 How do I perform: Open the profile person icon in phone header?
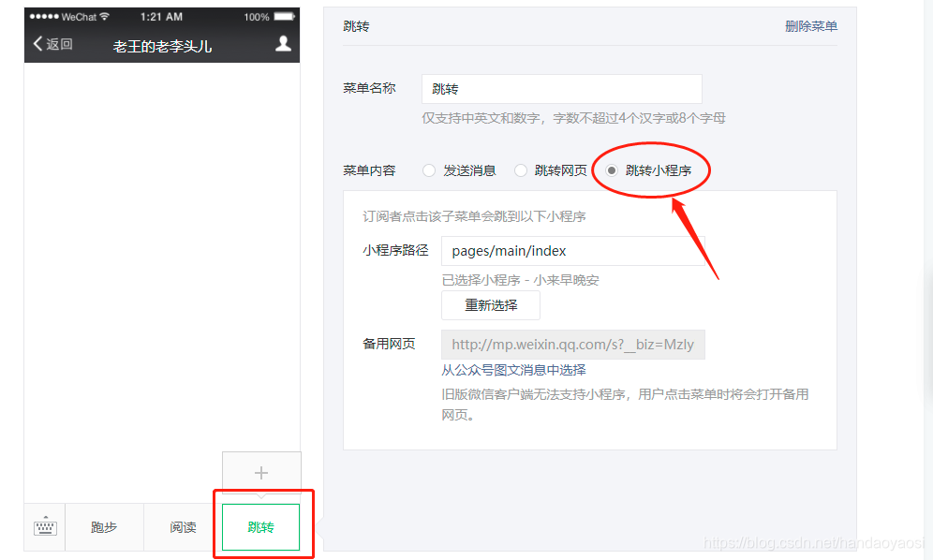pyautogui.click(x=283, y=43)
